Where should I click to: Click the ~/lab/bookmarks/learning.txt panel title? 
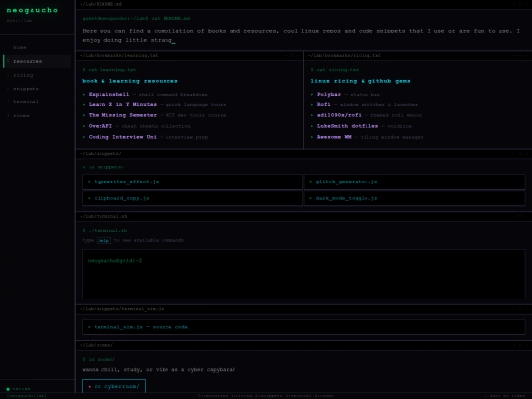tap(119, 55)
